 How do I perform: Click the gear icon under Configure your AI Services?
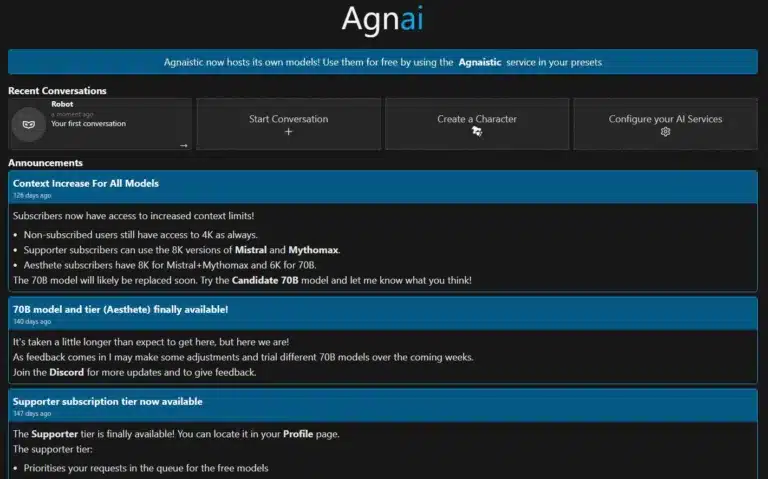click(x=665, y=131)
